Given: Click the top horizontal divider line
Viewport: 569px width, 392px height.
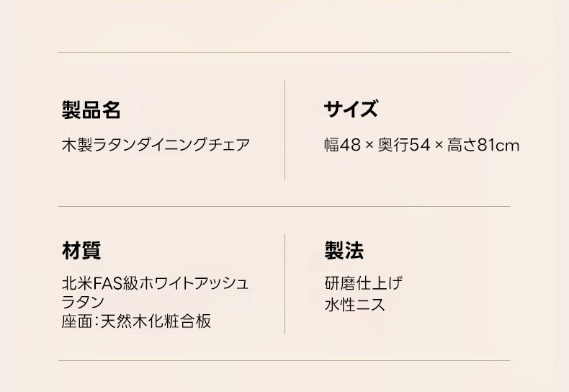Looking at the screenshot, I should pyautogui.click(x=284, y=53).
